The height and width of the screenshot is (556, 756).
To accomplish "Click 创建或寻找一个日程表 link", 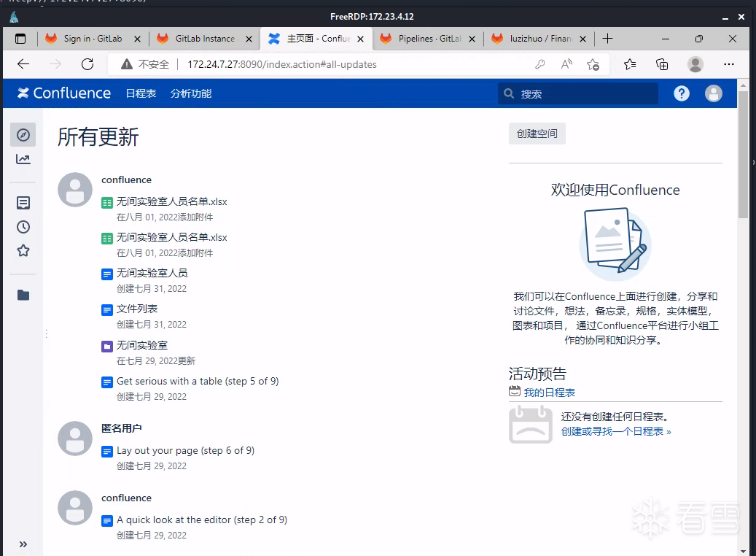I will point(616,431).
